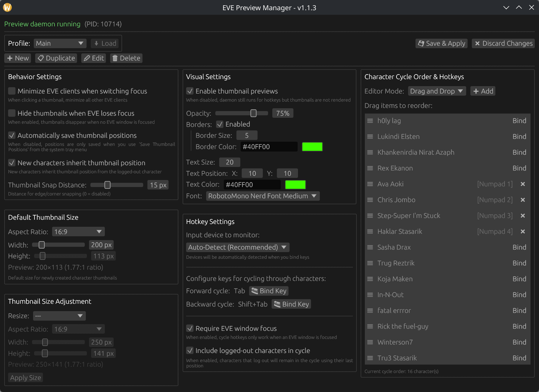
Task: Click the app logo in the title bar
Action: (x=7, y=7)
